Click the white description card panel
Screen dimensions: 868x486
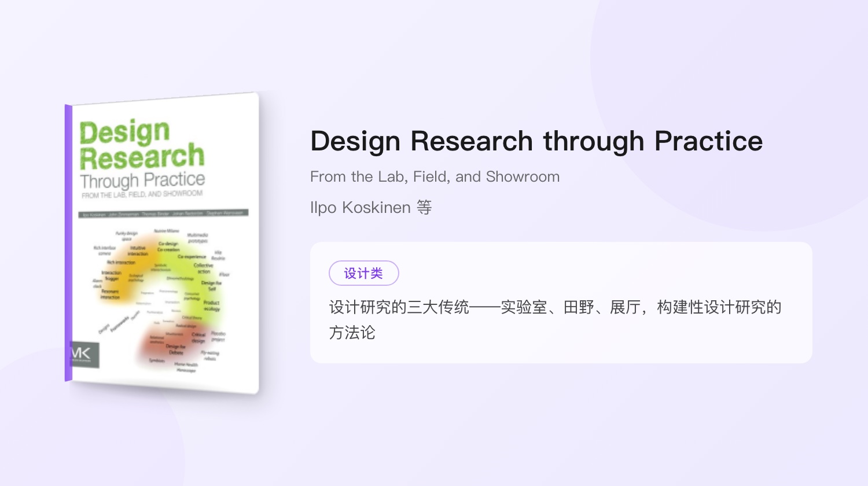[561, 303]
